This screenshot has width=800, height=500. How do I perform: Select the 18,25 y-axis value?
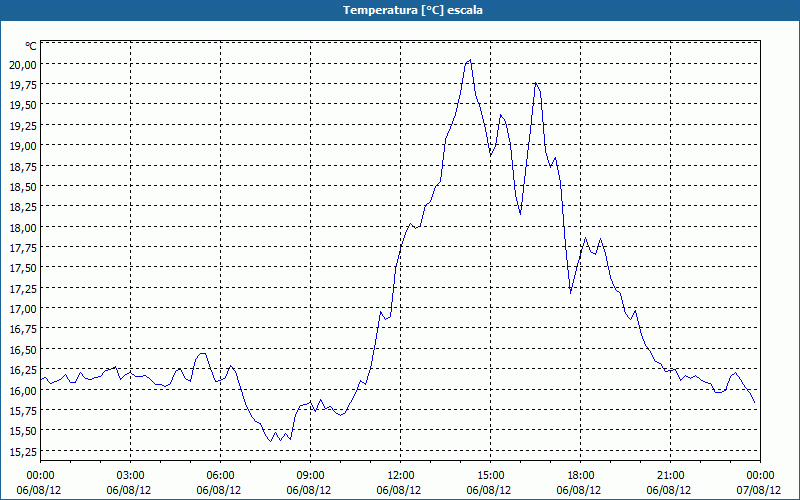(23, 207)
